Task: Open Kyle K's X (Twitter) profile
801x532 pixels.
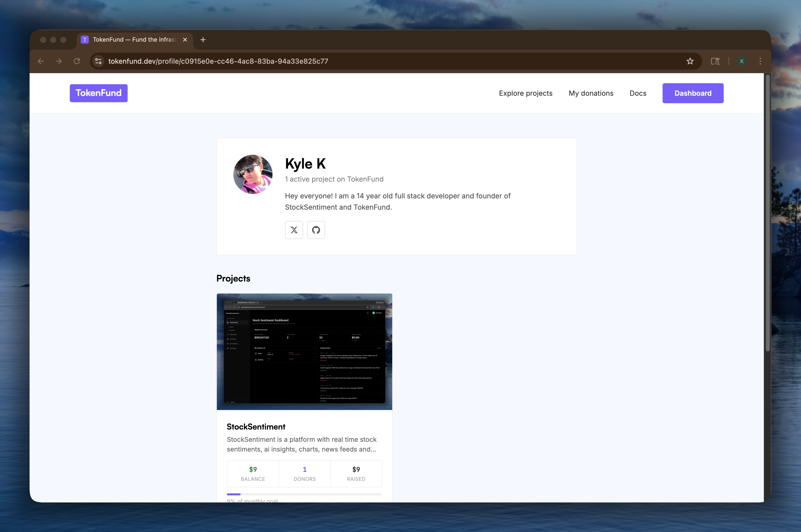Action: point(293,230)
